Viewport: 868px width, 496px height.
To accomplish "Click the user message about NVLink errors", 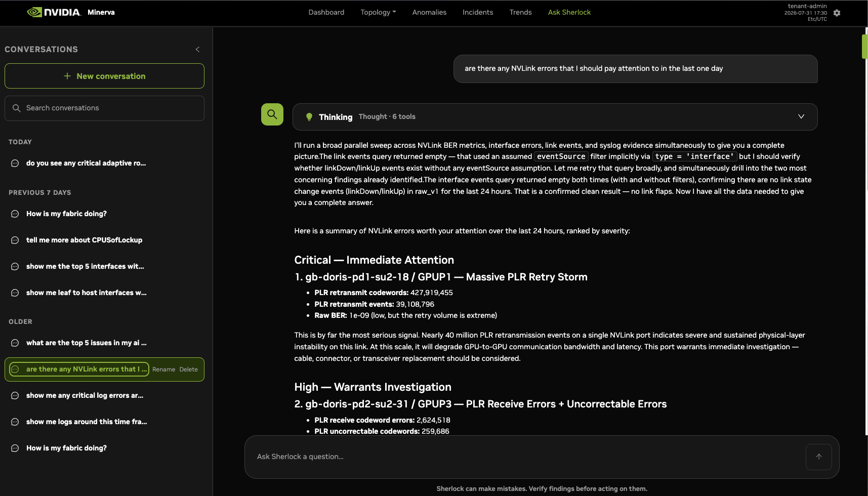I will tap(636, 69).
